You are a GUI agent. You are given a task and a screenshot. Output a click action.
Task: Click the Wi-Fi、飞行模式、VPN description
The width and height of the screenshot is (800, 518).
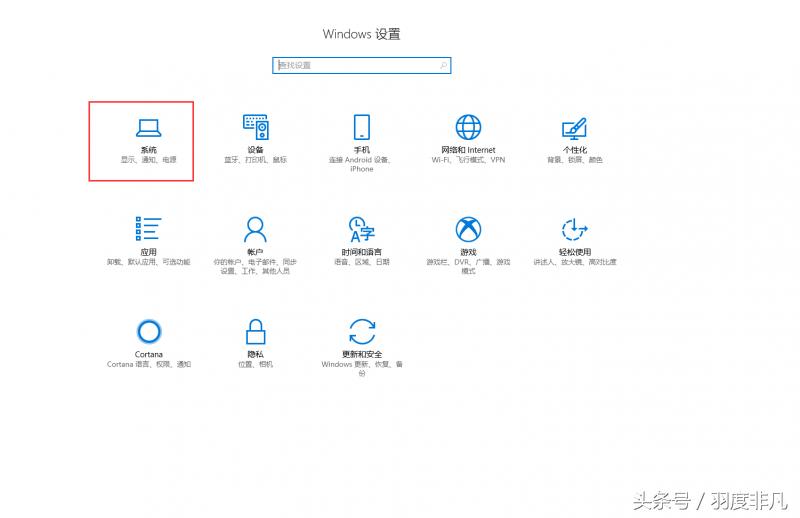pyautogui.click(x=468, y=160)
